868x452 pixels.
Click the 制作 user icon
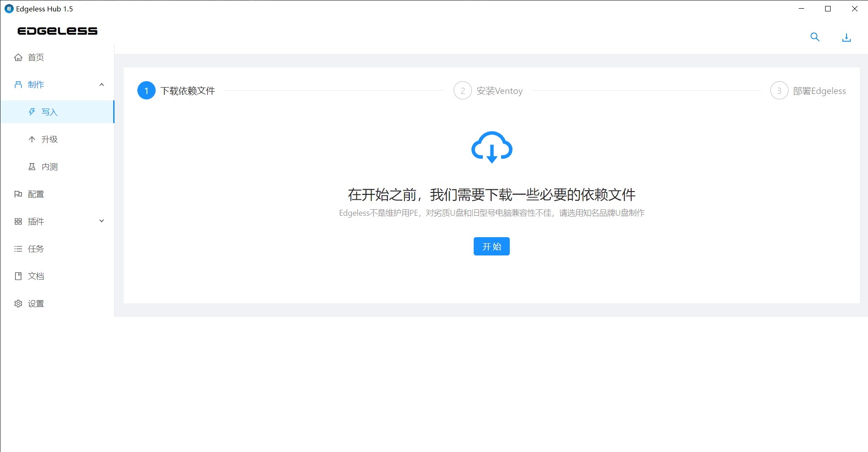[x=18, y=85]
